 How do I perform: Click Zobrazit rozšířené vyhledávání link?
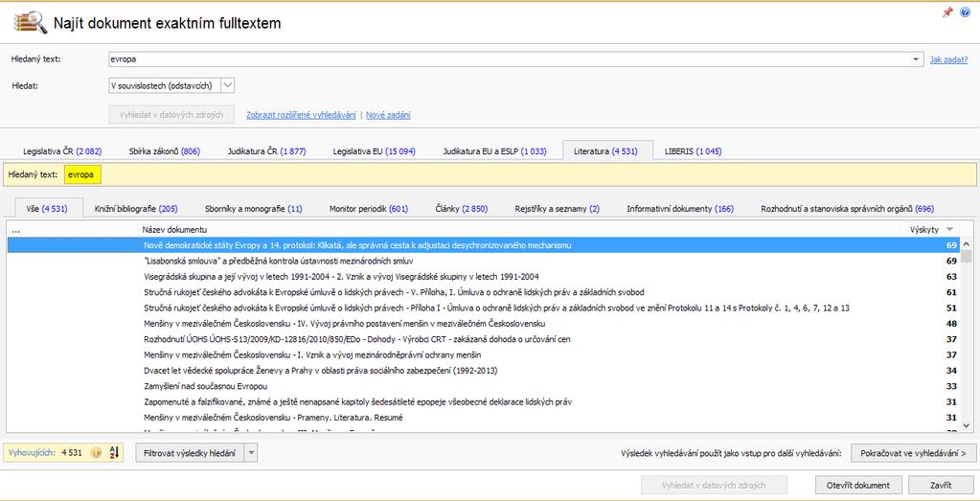pos(301,115)
